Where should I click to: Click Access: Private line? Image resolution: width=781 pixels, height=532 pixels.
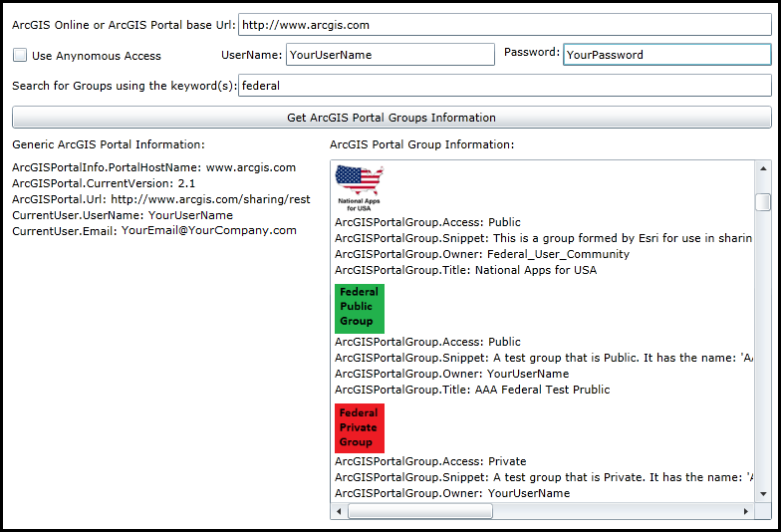(430, 462)
